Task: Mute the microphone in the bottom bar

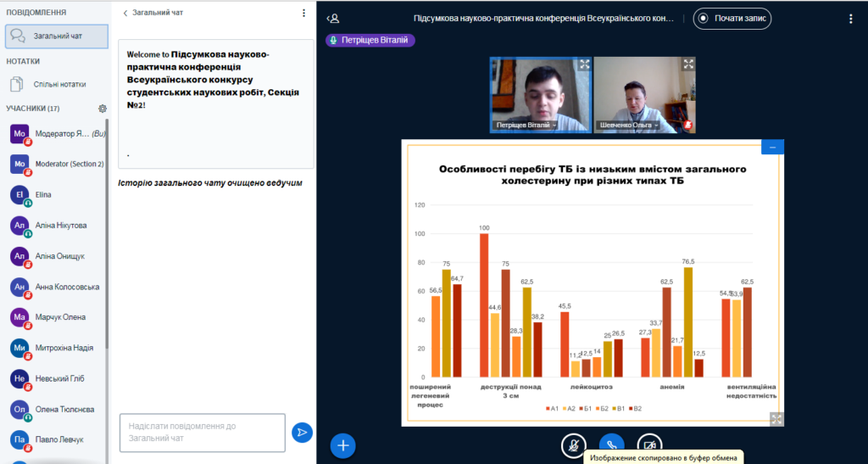Action: (574, 444)
